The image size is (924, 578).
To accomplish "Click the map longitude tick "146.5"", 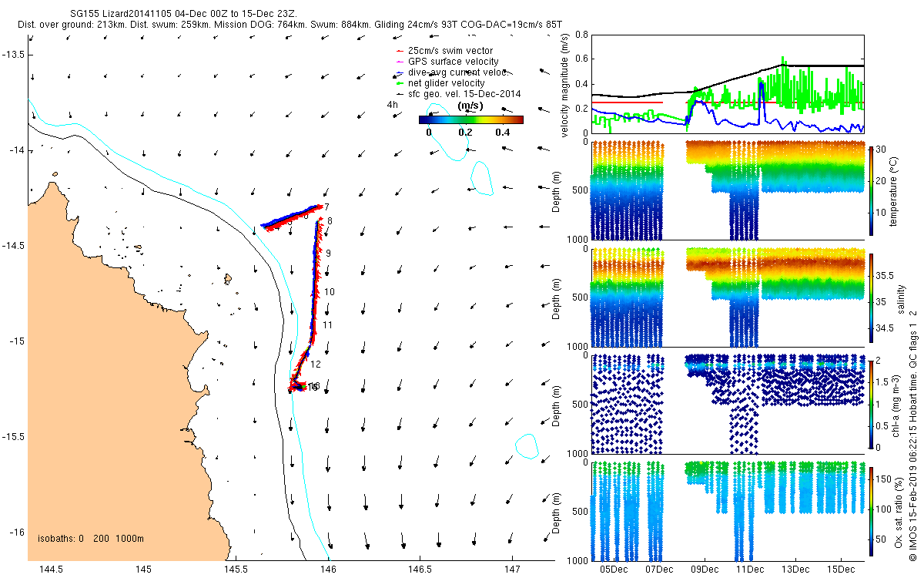I will (420, 570).
